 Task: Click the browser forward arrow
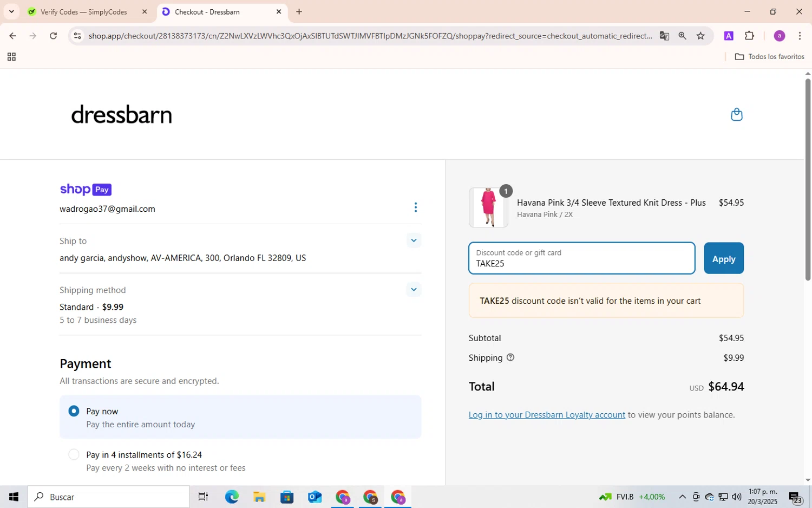[x=33, y=36]
